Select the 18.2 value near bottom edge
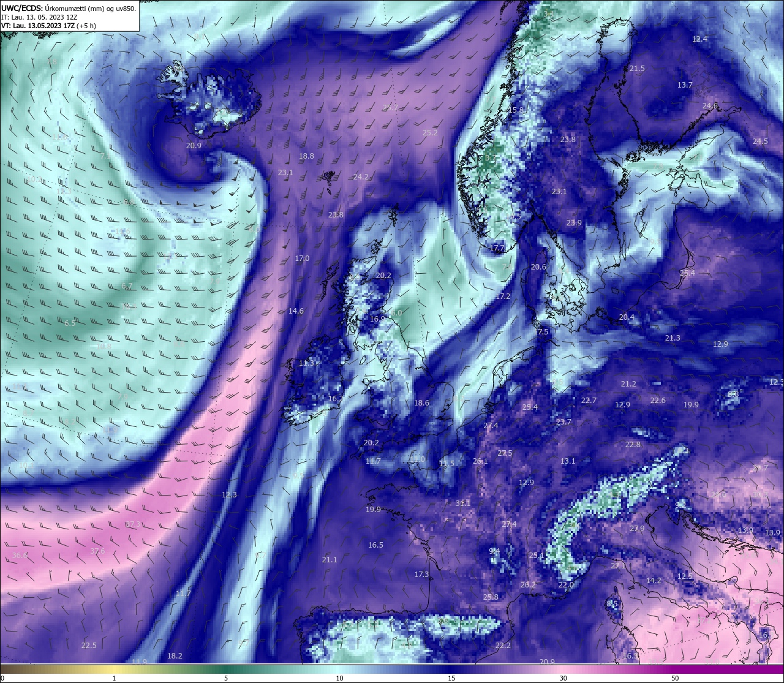 [175, 655]
